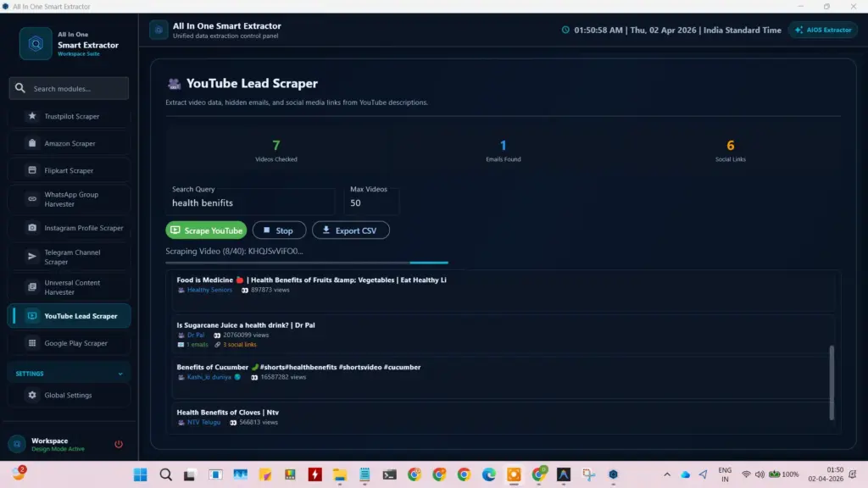Click the WhatsApp link chain icon
The width and height of the screenshot is (868, 488).
(32, 199)
